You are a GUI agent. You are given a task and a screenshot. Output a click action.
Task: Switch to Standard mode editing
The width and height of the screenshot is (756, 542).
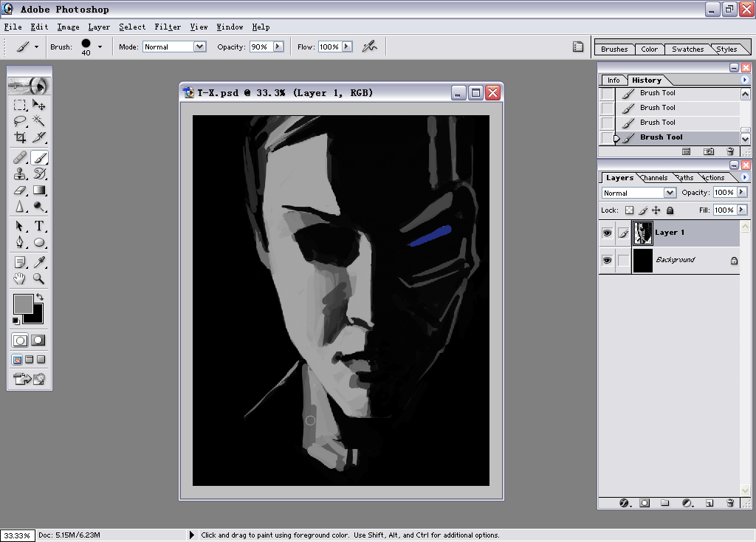[20, 340]
